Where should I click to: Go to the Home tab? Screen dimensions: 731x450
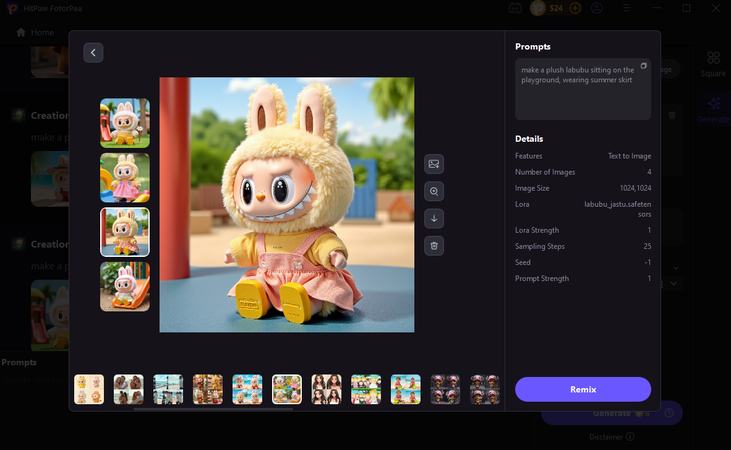click(36, 32)
